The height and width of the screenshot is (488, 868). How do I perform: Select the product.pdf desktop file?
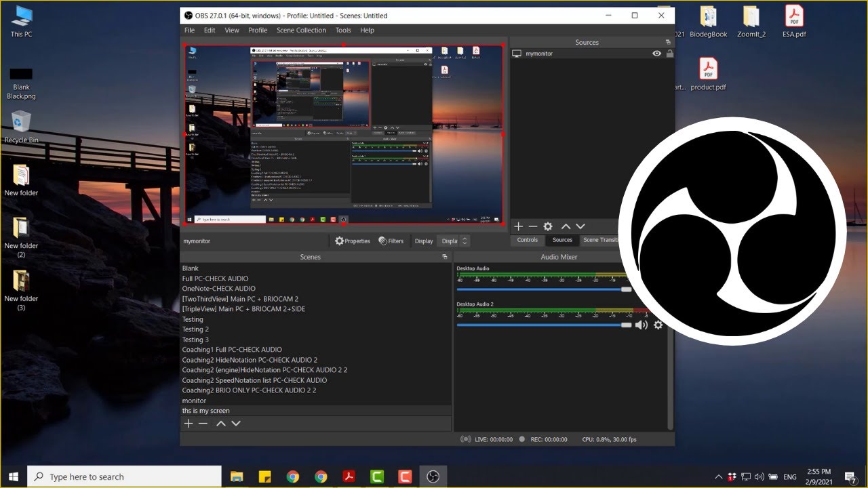coord(709,74)
